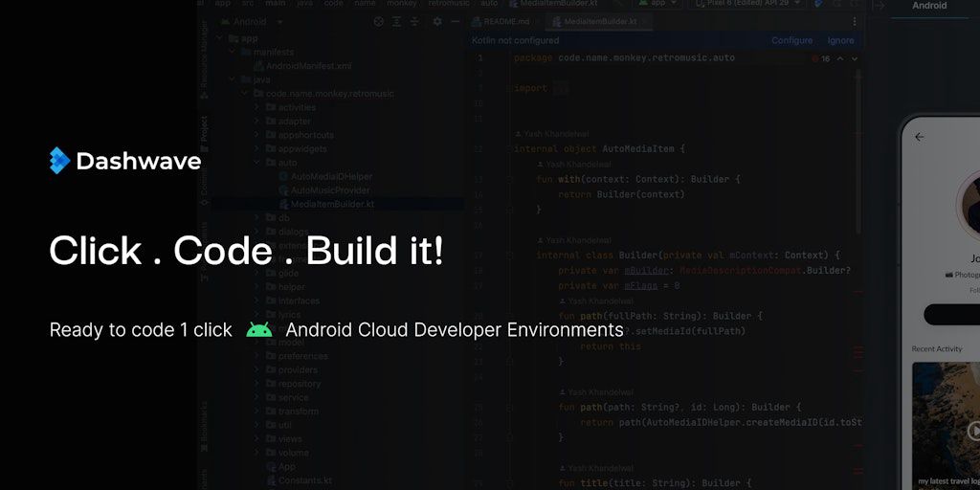
Task: Click the "Recent Activity" label in phone
Action: (937, 348)
